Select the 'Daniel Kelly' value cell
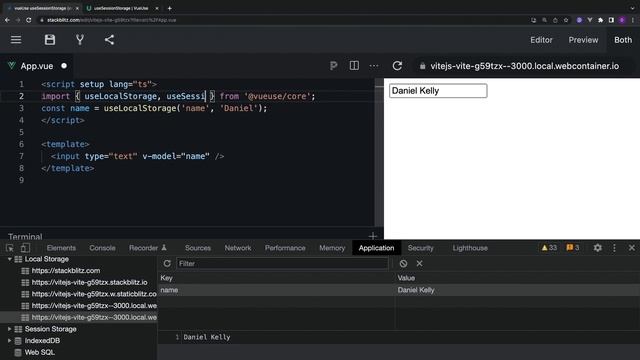The image size is (640, 360). click(x=518, y=290)
